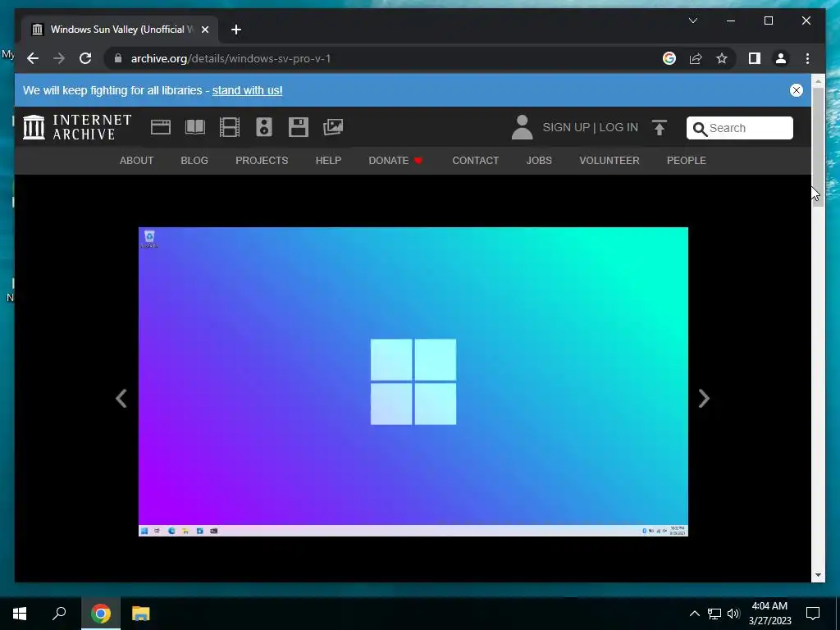Open the VOLUNTEER menu item
Viewport: 840px width, 630px height.
tap(609, 160)
